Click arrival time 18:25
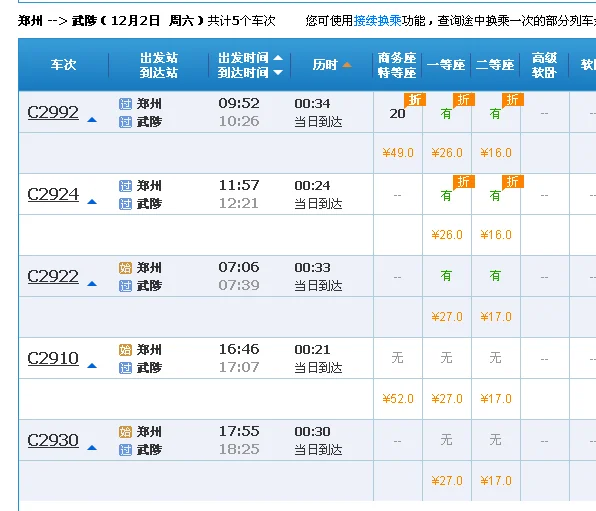596x511 pixels. pos(239,449)
